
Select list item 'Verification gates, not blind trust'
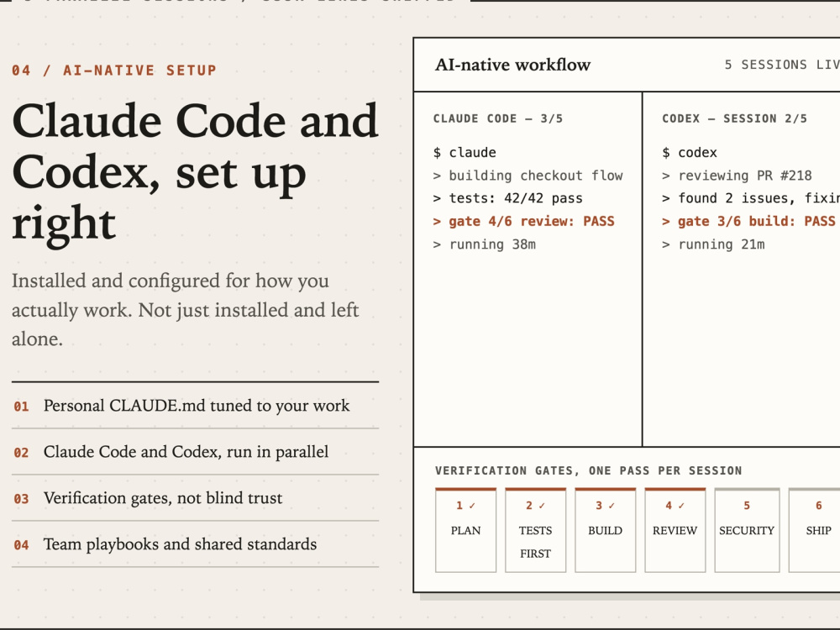point(195,497)
